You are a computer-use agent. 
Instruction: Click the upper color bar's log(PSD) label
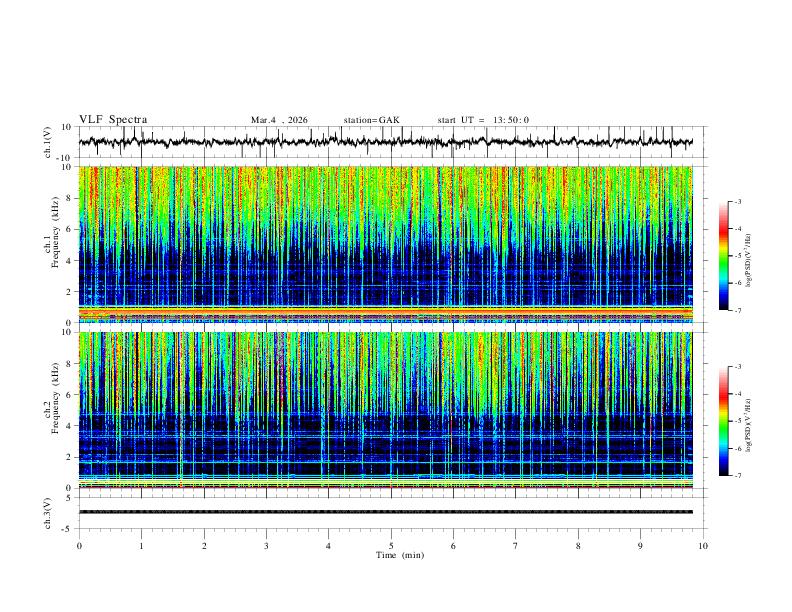click(x=748, y=260)
